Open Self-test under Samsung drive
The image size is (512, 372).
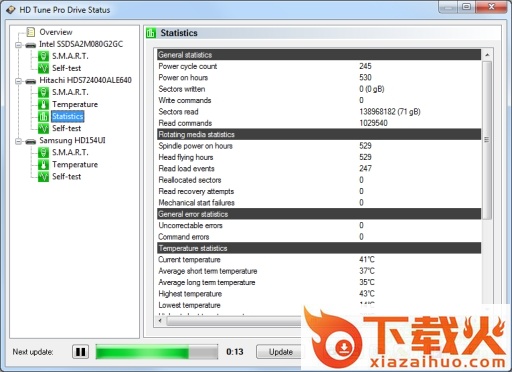click(66, 176)
